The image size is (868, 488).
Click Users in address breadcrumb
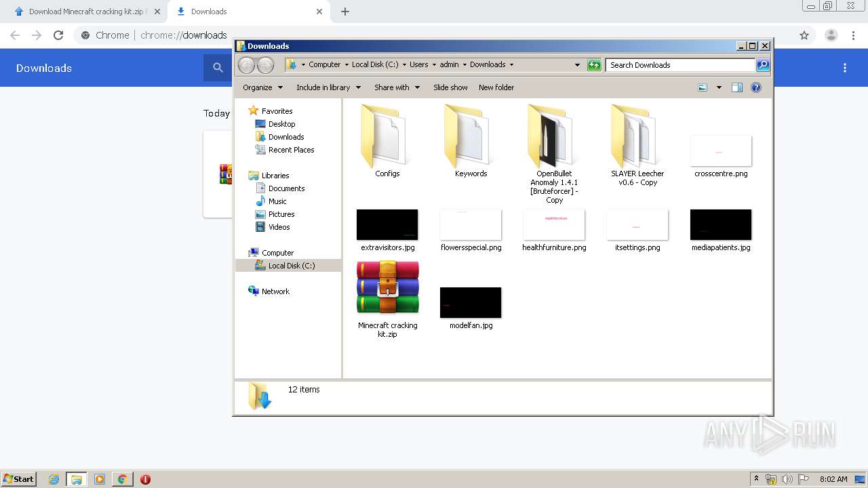click(418, 64)
